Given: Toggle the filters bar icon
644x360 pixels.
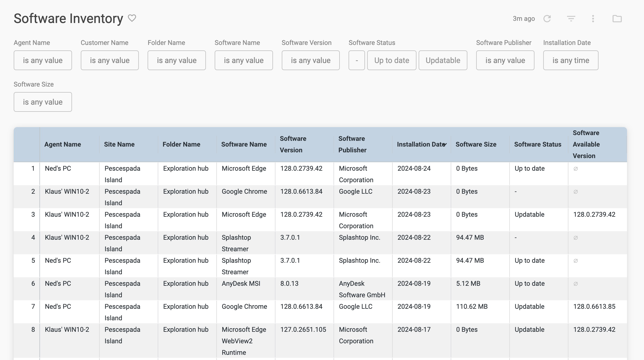Looking at the screenshot, I should [571, 19].
